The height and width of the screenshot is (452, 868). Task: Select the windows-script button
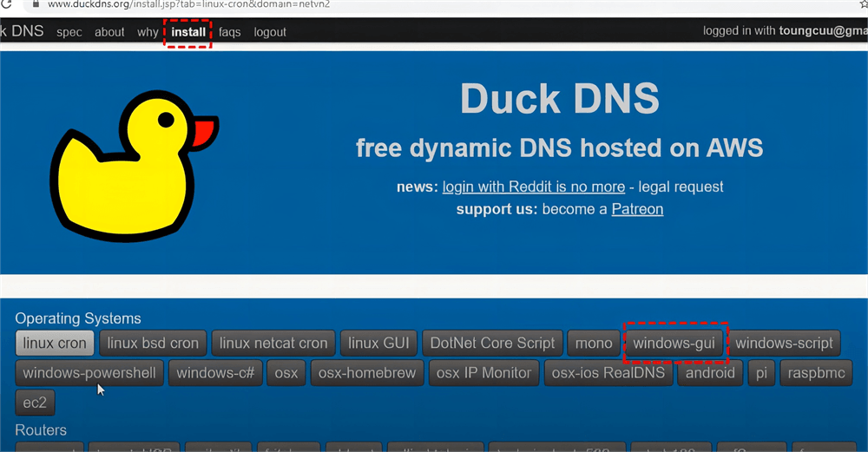pyautogui.click(x=784, y=343)
